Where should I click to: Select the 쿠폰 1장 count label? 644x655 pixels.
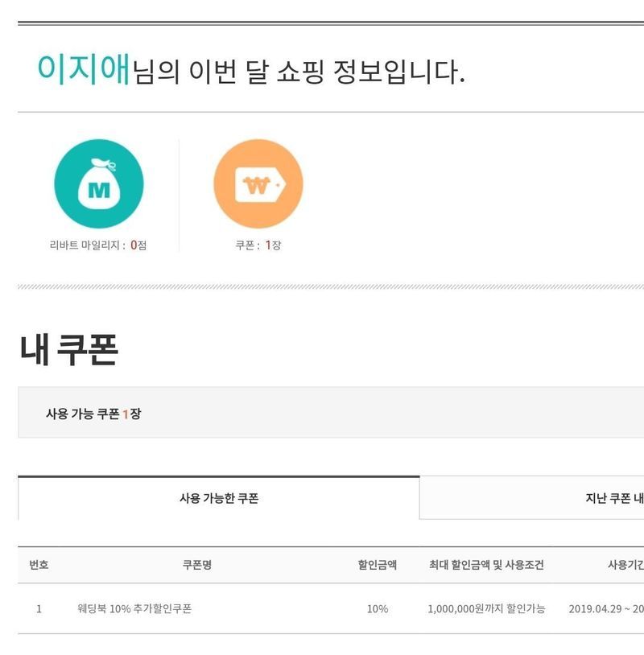[x=258, y=245]
